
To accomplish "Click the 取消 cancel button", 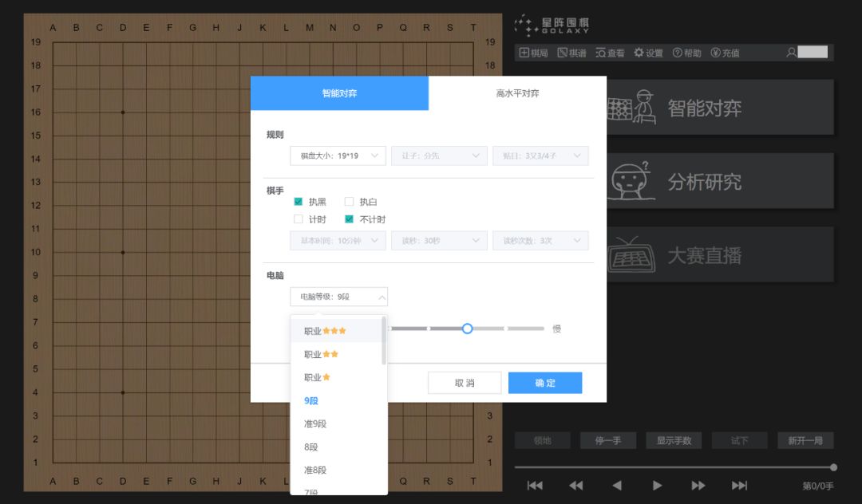I will tap(465, 383).
